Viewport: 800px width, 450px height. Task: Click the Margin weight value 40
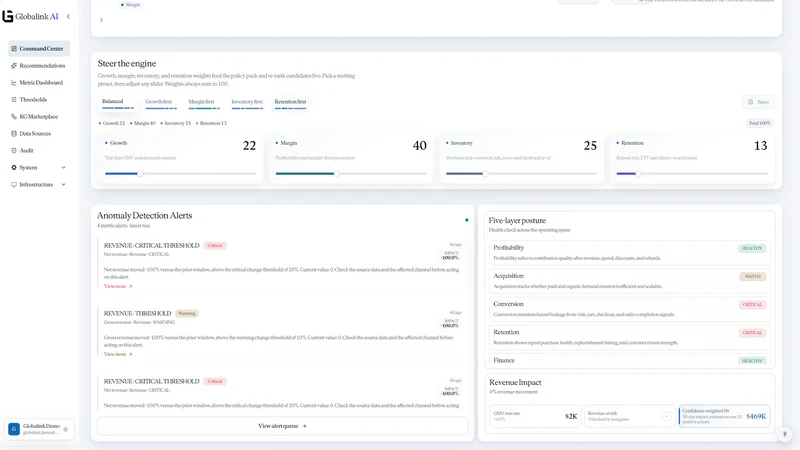(x=419, y=146)
